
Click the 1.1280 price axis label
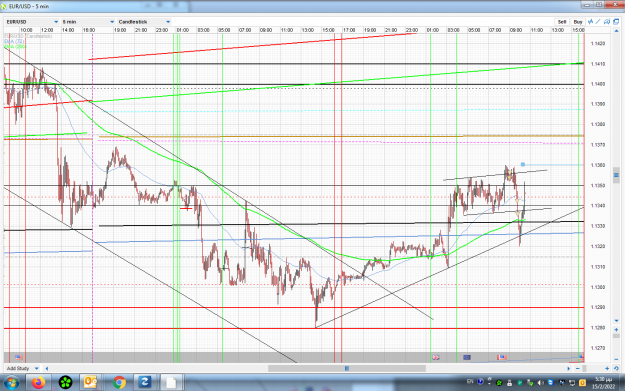point(599,328)
